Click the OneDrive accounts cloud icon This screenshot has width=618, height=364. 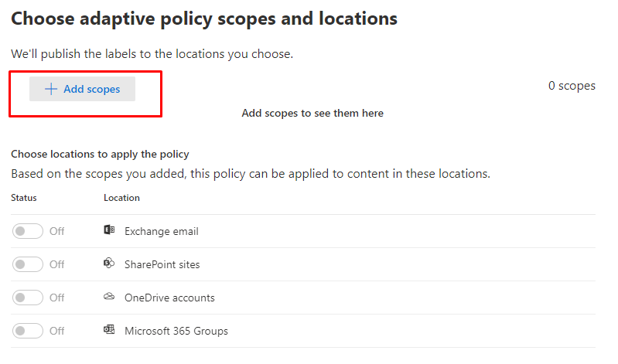point(109,298)
